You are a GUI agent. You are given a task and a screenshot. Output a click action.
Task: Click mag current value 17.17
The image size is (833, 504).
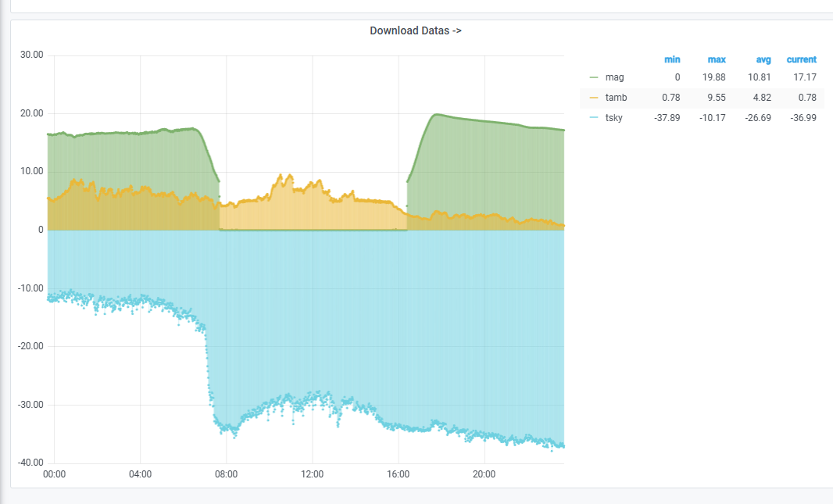tap(805, 77)
